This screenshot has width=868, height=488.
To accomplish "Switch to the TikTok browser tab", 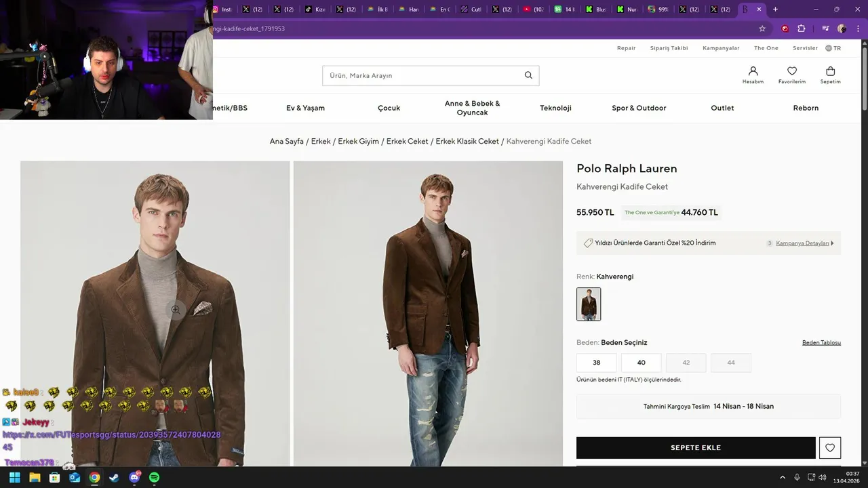I will coord(316,9).
